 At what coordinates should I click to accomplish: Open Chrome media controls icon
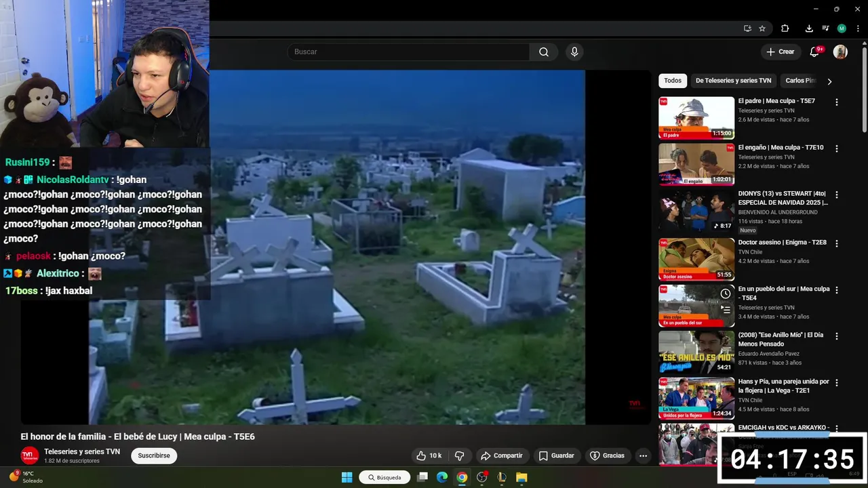[825, 28]
